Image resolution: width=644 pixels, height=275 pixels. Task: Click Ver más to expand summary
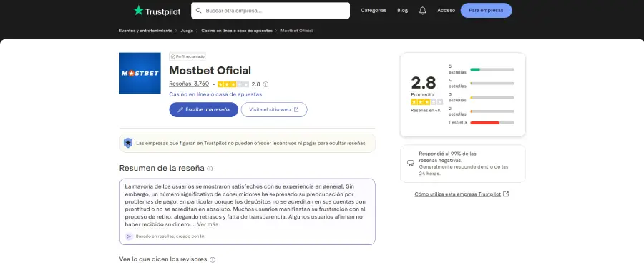(208, 224)
